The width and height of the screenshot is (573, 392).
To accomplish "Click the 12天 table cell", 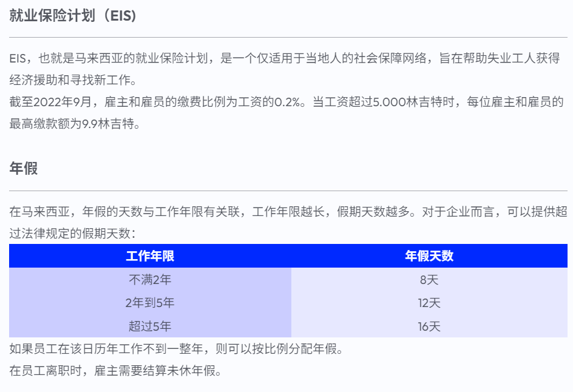I will 429,303.
